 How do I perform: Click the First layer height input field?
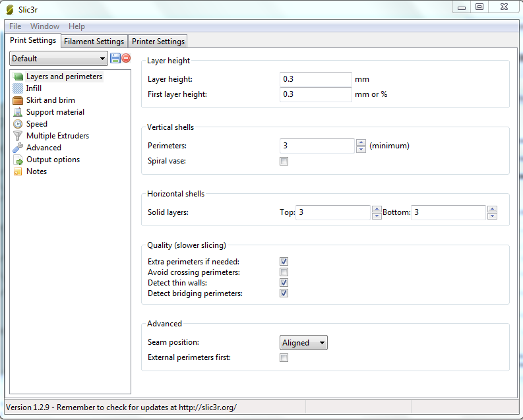point(315,94)
